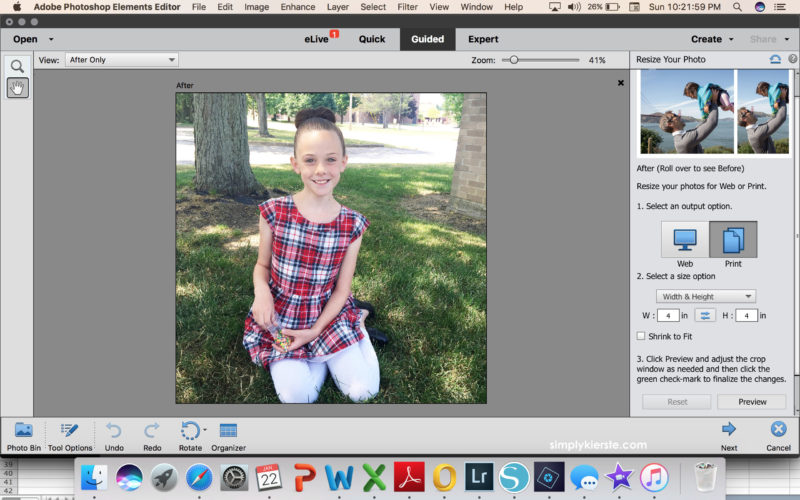Swap width and height values icon
This screenshot has width=800, height=500.
click(706, 316)
